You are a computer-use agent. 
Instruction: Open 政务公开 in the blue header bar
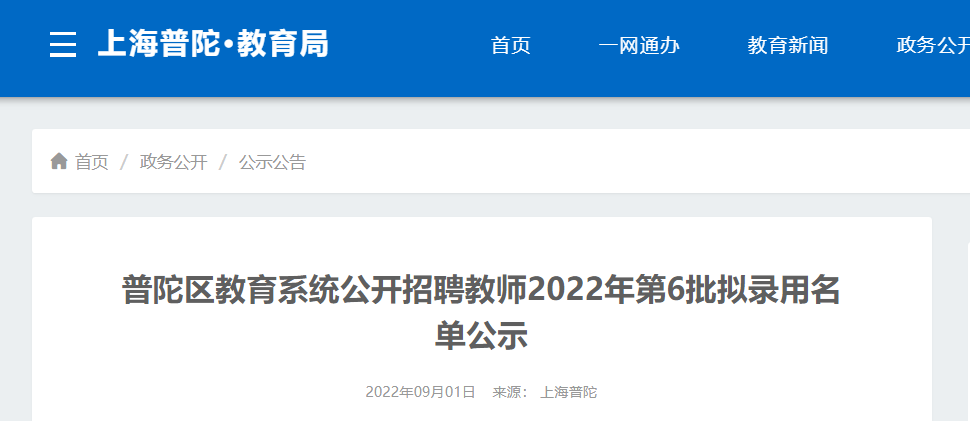coord(933,45)
